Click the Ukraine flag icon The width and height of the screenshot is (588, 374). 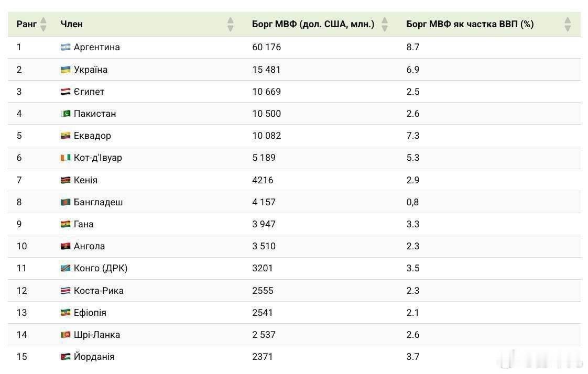[x=65, y=69]
